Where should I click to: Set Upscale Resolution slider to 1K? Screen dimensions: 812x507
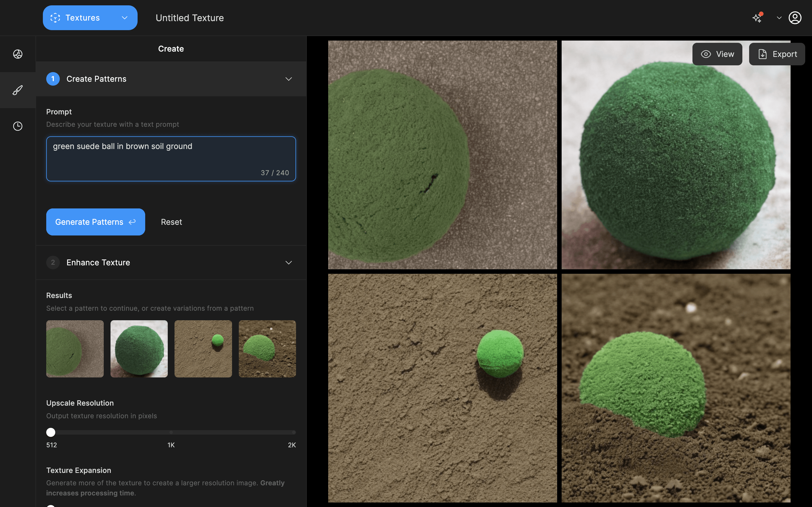(x=171, y=432)
